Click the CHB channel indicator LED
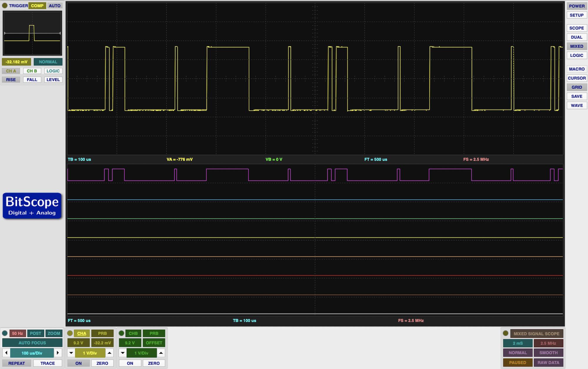This screenshot has height=369, width=588. (121, 333)
